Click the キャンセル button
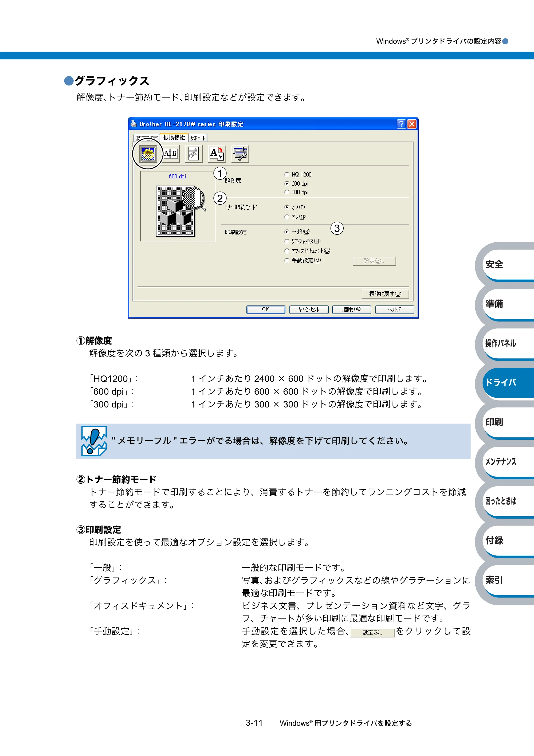 309,310
